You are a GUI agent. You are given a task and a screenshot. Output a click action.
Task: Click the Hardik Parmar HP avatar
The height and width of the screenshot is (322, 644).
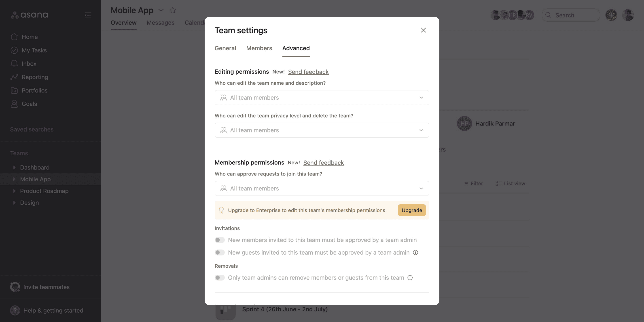pos(464,123)
